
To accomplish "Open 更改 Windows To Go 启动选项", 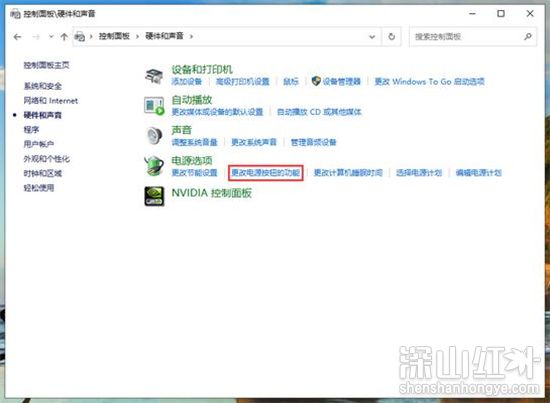I will (430, 81).
